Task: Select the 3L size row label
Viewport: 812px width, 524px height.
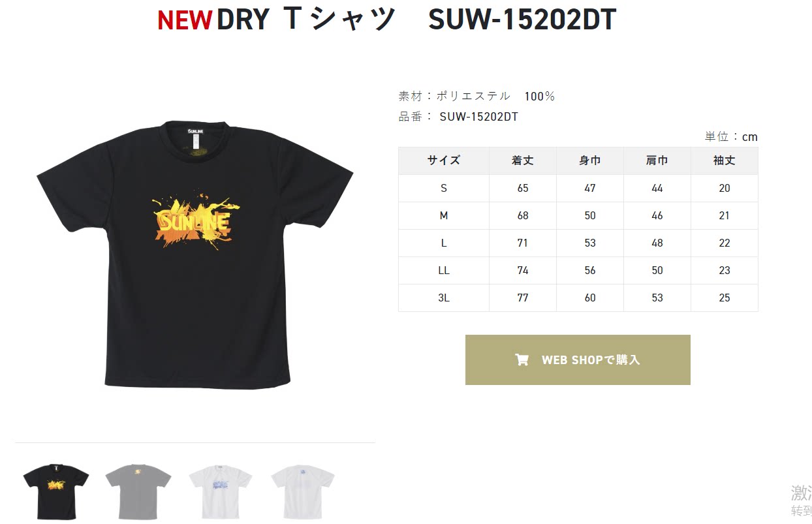Action: 444,298
